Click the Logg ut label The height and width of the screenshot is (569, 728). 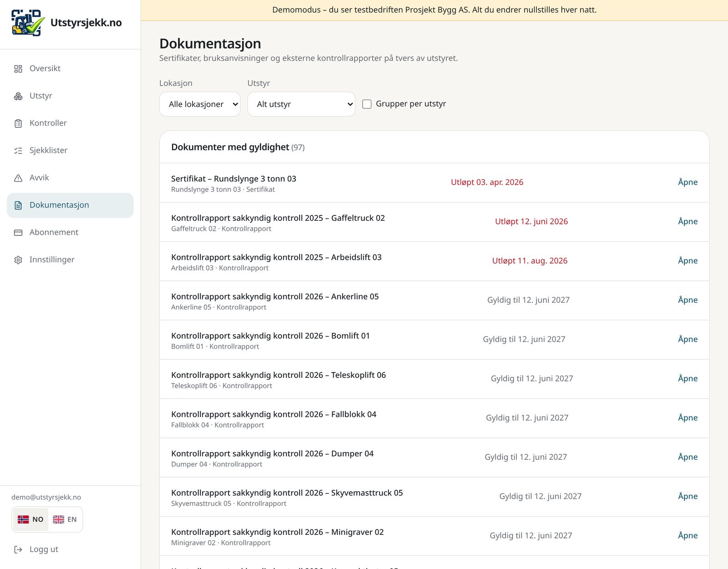[44, 549]
